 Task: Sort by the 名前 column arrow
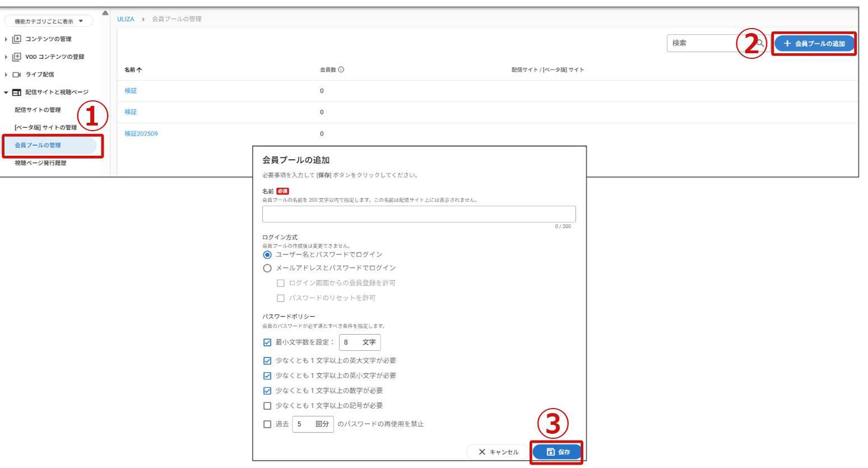coord(139,70)
